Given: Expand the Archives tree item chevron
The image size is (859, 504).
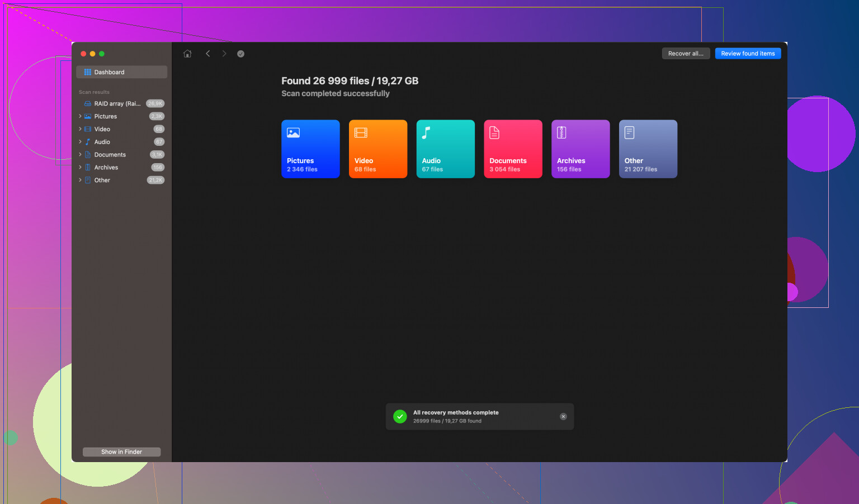Looking at the screenshot, I should pyautogui.click(x=80, y=168).
